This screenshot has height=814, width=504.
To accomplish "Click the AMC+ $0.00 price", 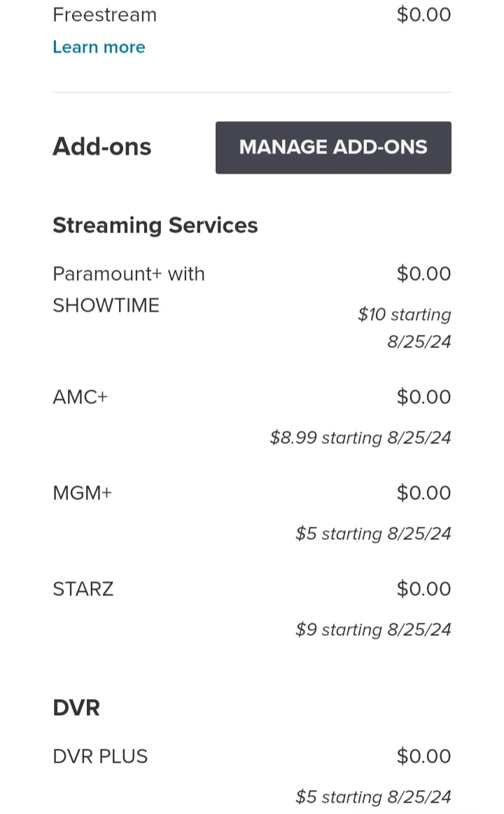I will (423, 397).
